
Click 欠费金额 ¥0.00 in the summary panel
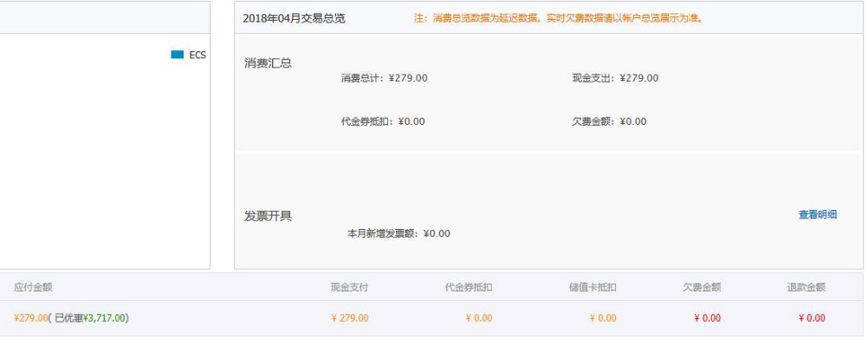pyautogui.click(x=610, y=121)
